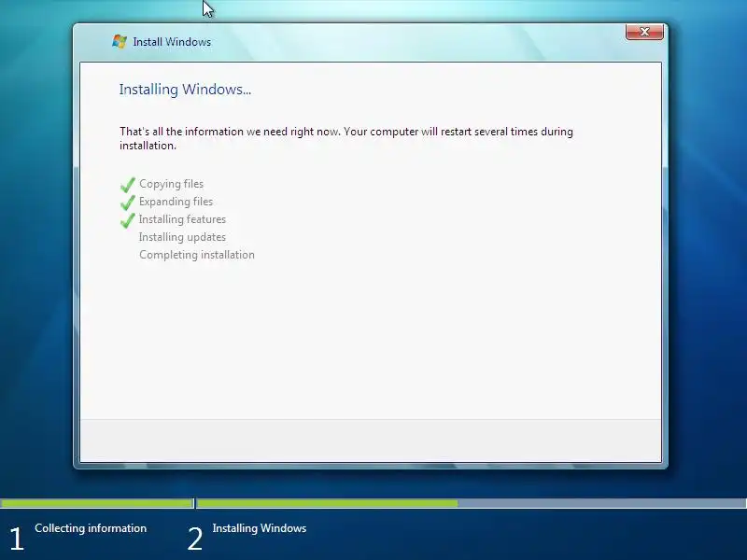Select the "Completing installation" step text
Screen dimensions: 747x560
(x=197, y=254)
